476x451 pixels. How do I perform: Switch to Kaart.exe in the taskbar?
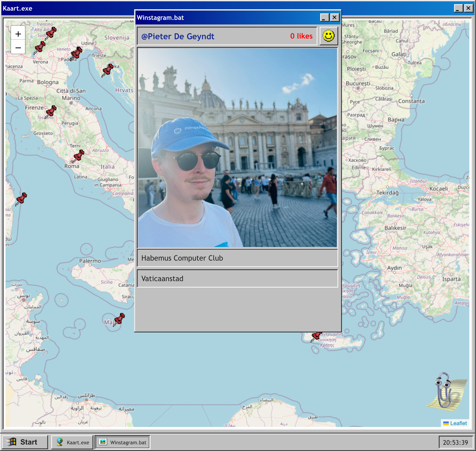(72, 442)
